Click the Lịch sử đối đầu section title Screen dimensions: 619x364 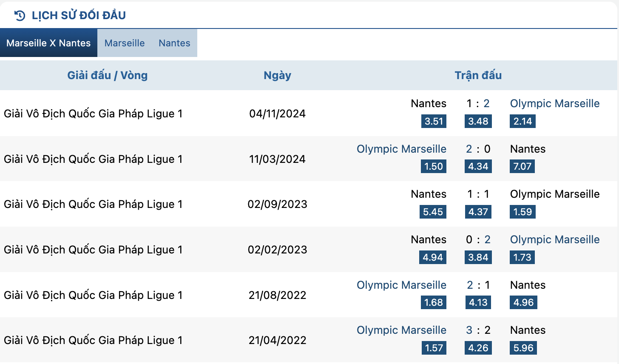(79, 15)
